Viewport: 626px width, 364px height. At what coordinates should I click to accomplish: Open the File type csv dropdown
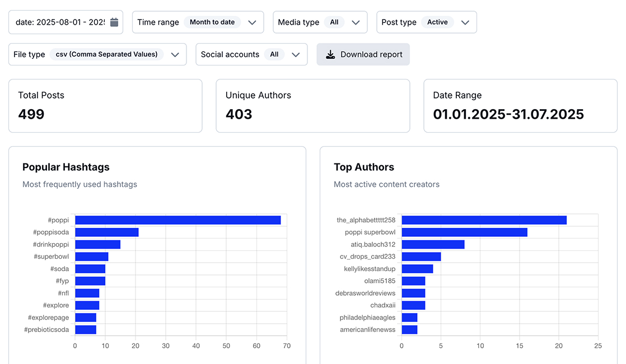pyautogui.click(x=97, y=54)
